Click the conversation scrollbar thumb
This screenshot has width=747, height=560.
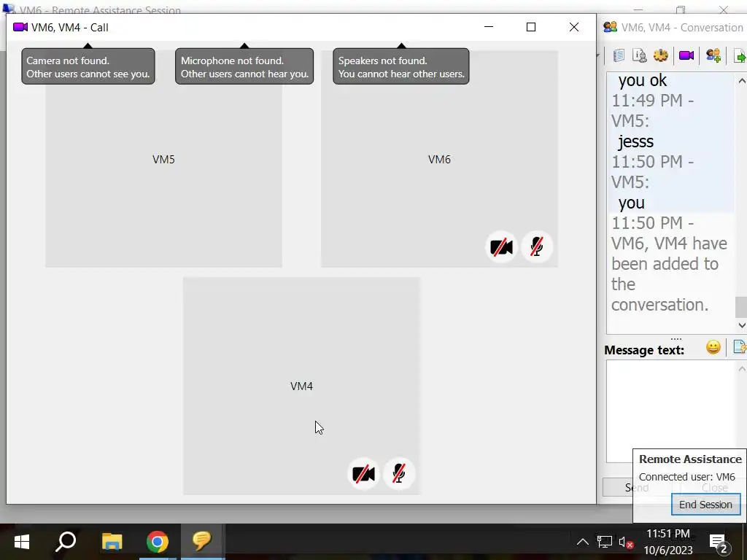(741, 307)
